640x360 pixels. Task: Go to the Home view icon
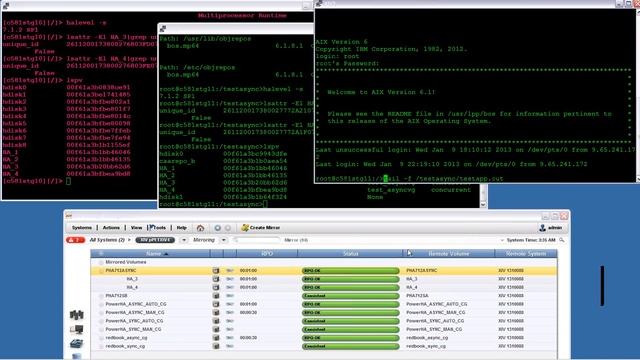click(x=200, y=228)
